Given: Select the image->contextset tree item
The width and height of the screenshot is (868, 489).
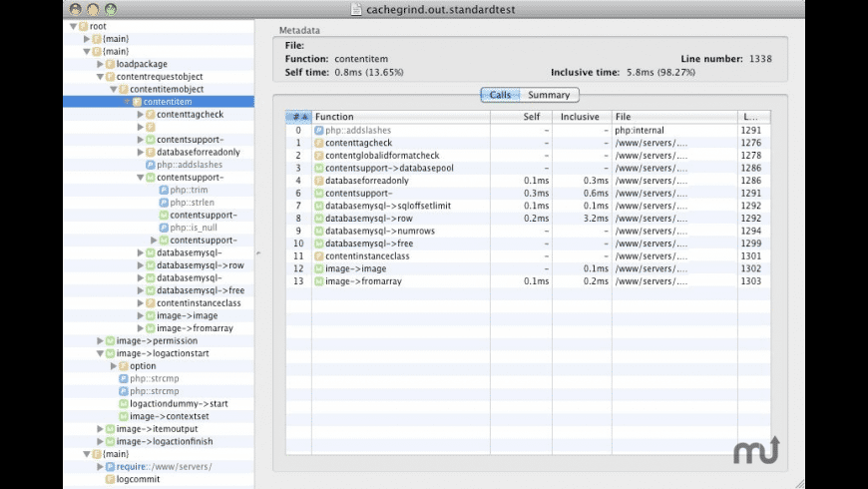Looking at the screenshot, I should point(159,416).
